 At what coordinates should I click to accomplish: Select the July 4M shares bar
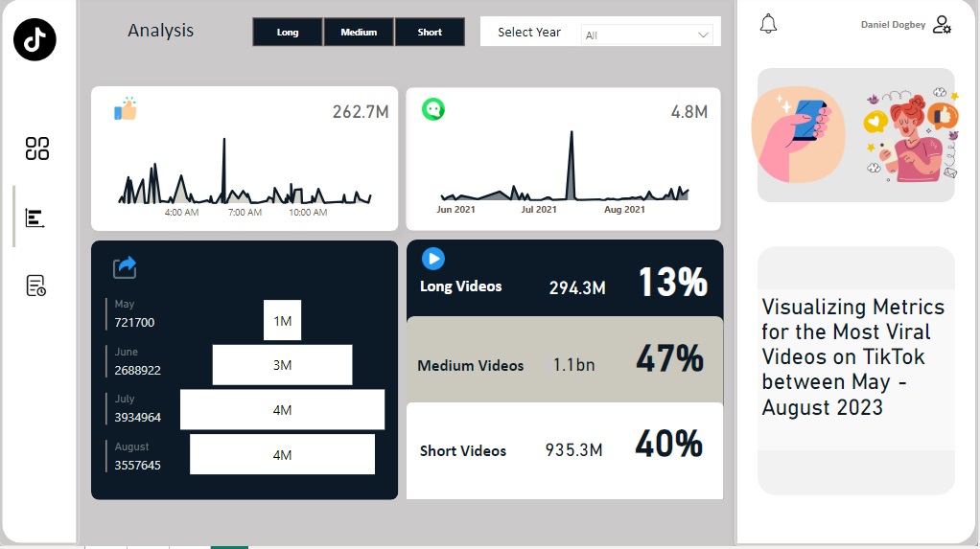(x=283, y=410)
